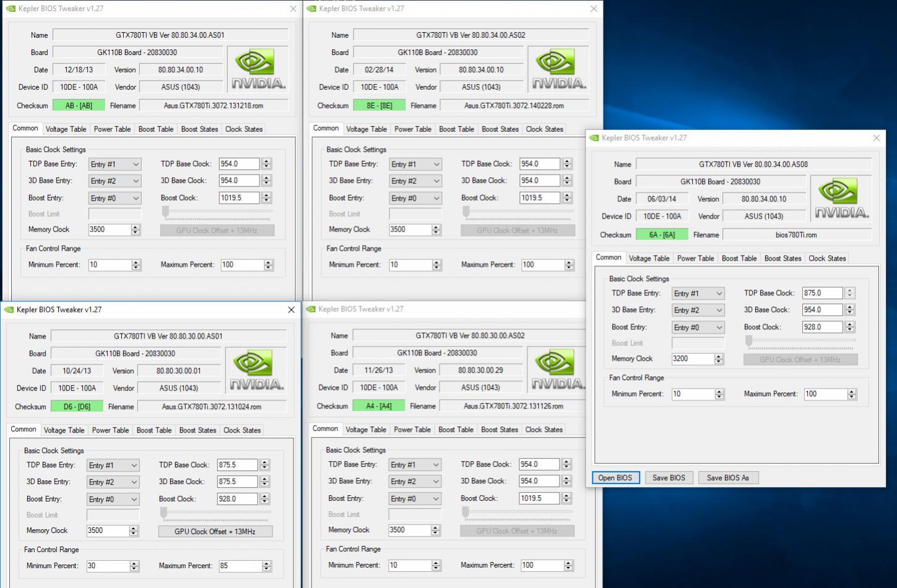Click Maximum Percent stepper in 140228.rom window
The height and width of the screenshot is (588, 897).
[569, 265]
